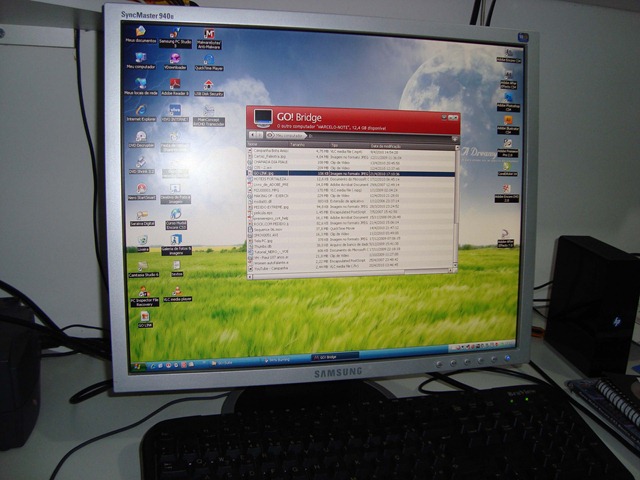Switch to GO! Bridge taskbar button

click(x=333, y=357)
